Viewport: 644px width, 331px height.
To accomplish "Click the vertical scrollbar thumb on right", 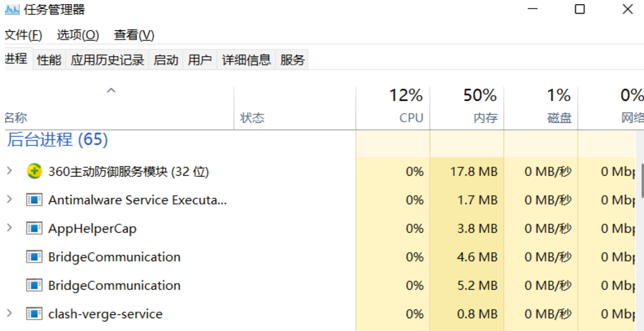I will click(642, 181).
